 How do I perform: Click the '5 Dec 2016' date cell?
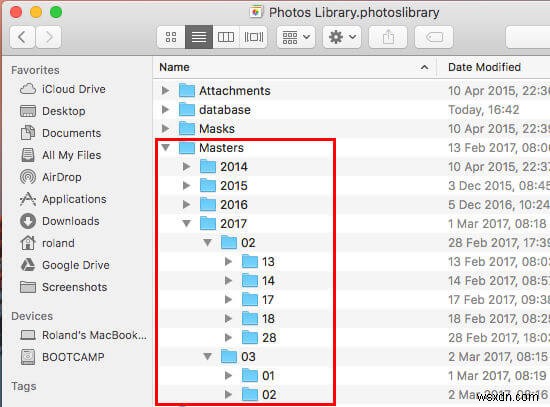tap(499, 204)
